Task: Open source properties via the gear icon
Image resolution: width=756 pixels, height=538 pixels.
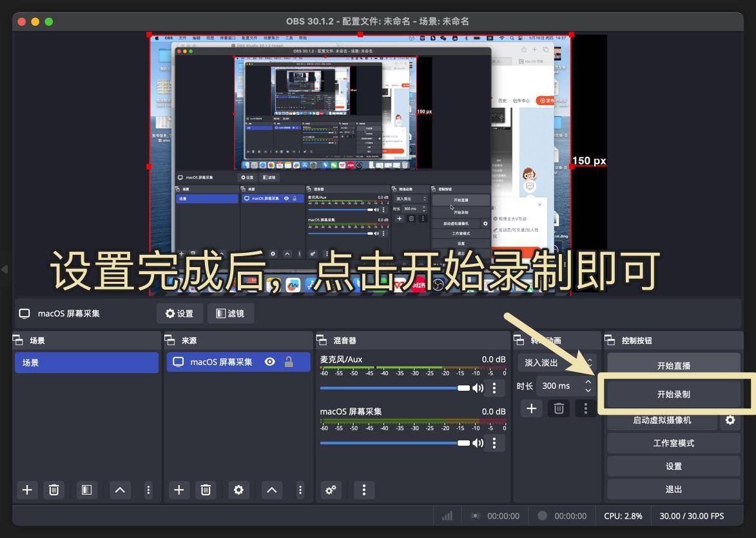Action: pos(238,490)
